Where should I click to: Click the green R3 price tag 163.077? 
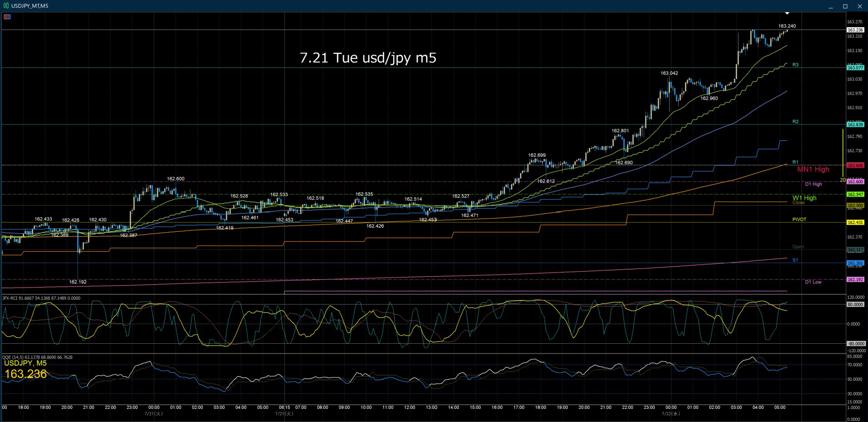[855, 67]
